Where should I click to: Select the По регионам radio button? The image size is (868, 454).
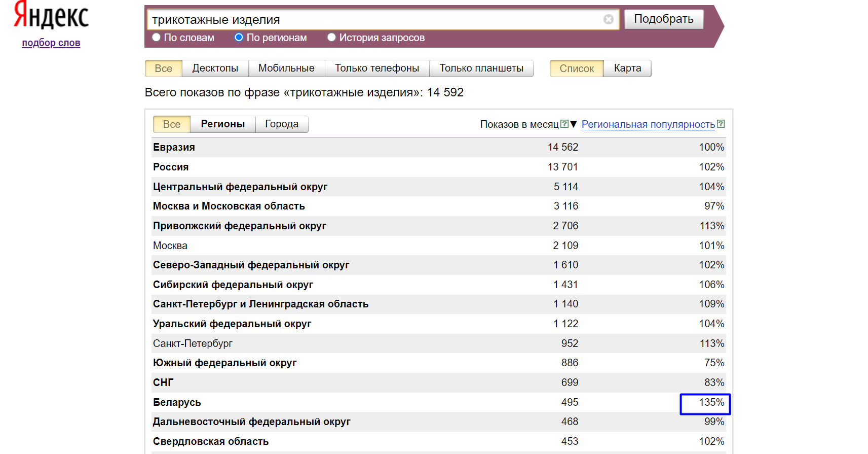(x=239, y=37)
